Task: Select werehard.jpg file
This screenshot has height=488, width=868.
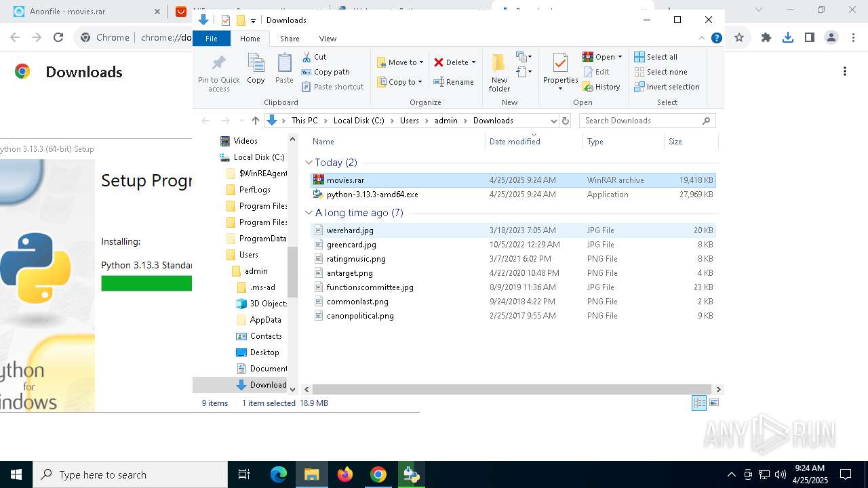Action: pyautogui.click(x=513, y=230)
